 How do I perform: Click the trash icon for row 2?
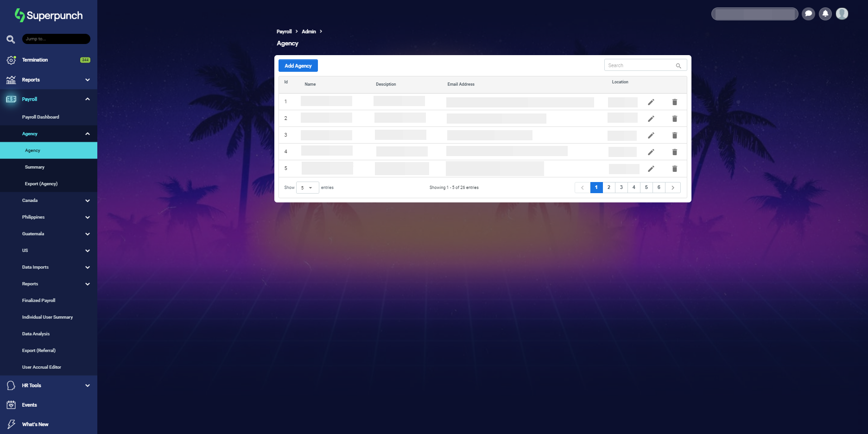click(x=674, y=119)
